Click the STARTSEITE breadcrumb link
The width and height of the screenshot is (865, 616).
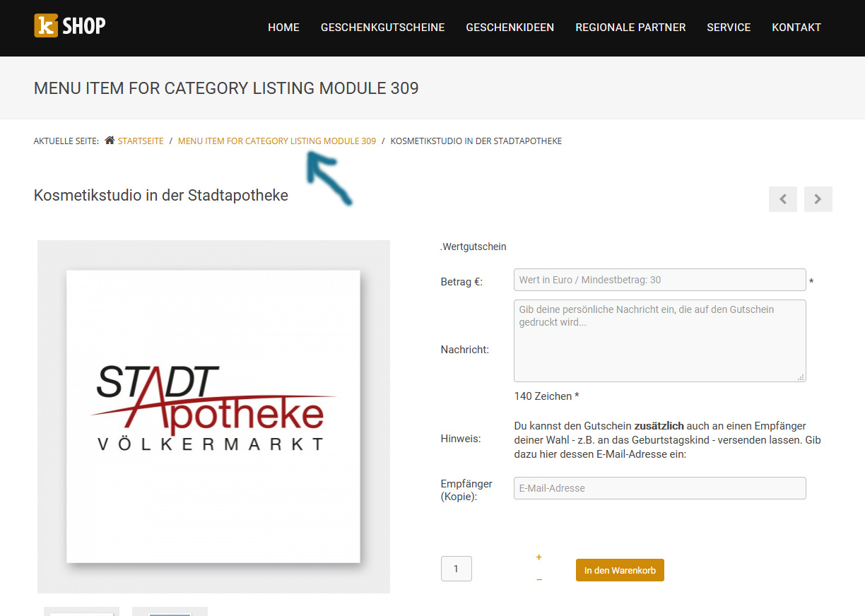point(141,141)
